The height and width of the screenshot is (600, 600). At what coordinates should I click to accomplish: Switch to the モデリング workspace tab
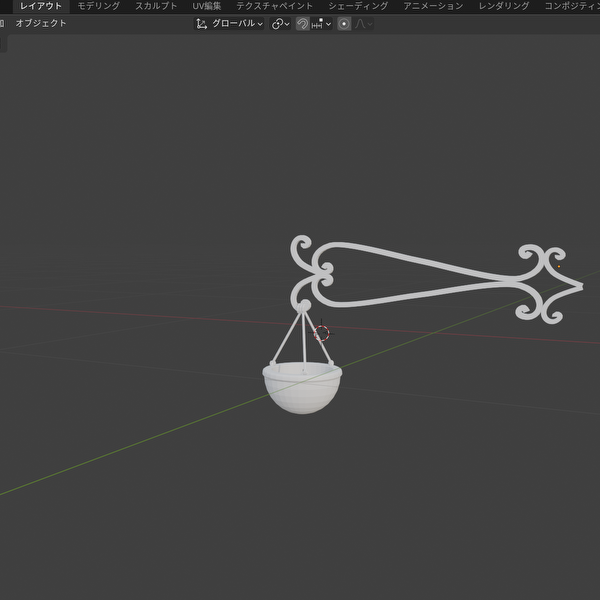tap(99, 6)
